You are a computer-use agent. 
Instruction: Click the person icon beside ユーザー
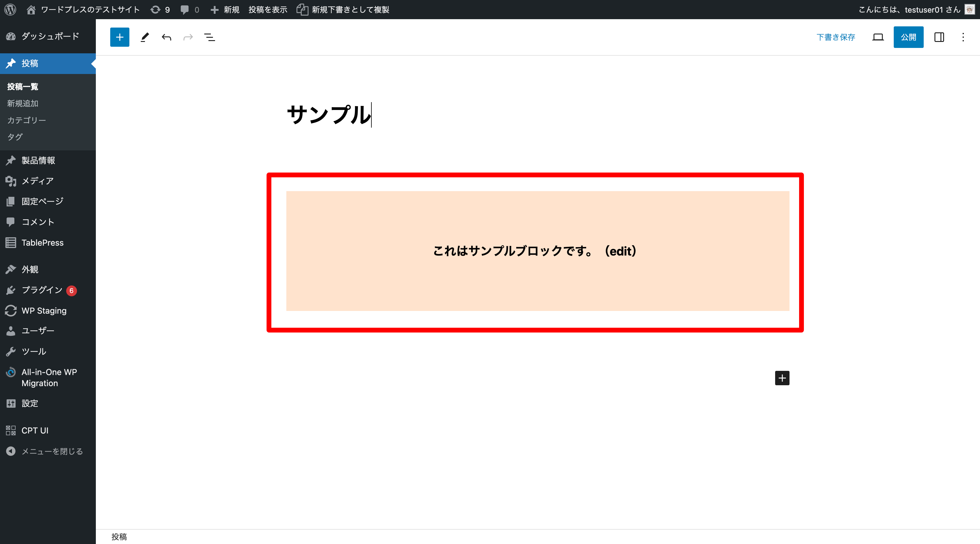[11, 331]
